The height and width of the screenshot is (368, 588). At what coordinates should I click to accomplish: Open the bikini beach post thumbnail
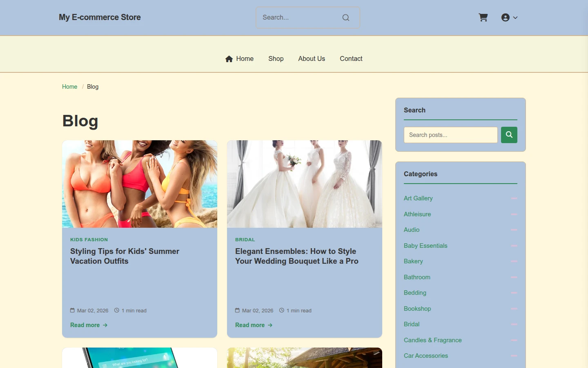click(x=140, y=184)
